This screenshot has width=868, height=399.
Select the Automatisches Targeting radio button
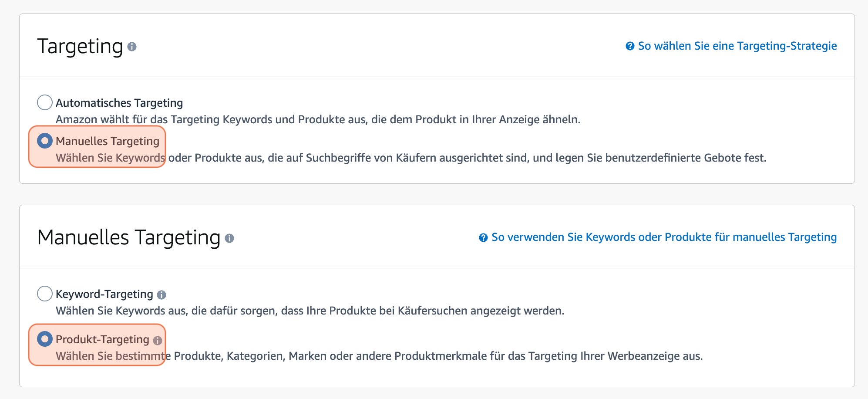[x=44, y=102]
